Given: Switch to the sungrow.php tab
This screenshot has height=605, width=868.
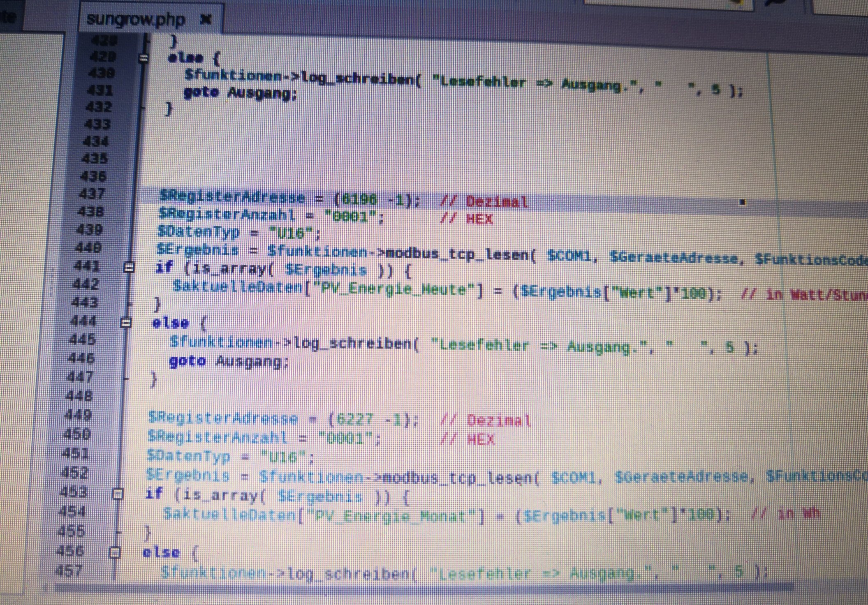Looking at the screenshot, I should coord(136,19).
